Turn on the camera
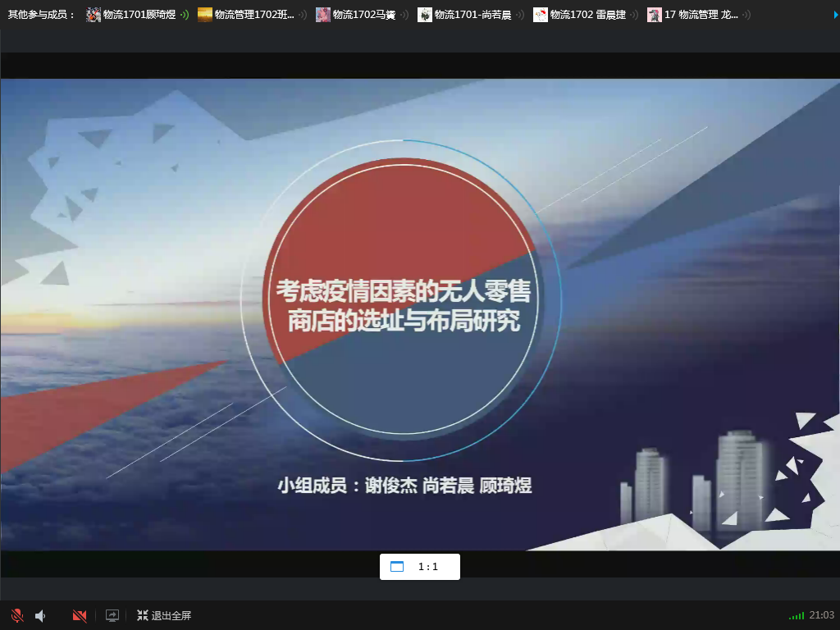Viewport: 840px width, 630px height. (80, 615)
